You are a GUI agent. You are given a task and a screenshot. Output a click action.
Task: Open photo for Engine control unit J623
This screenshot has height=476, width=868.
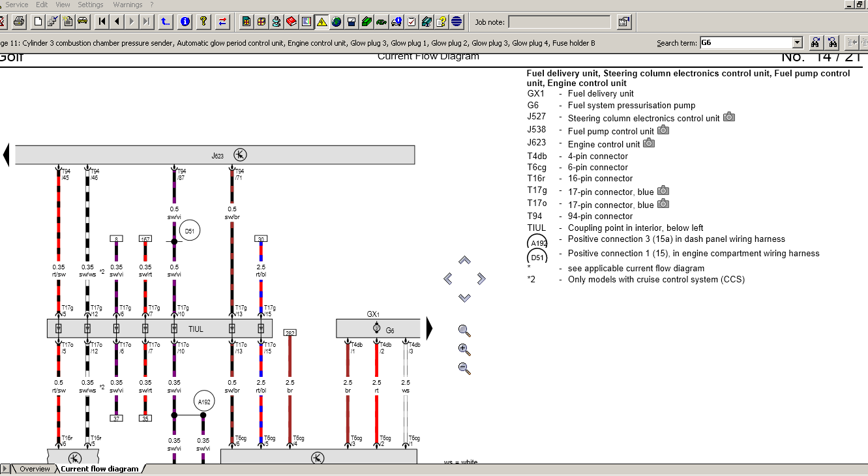tap(649, 143)
